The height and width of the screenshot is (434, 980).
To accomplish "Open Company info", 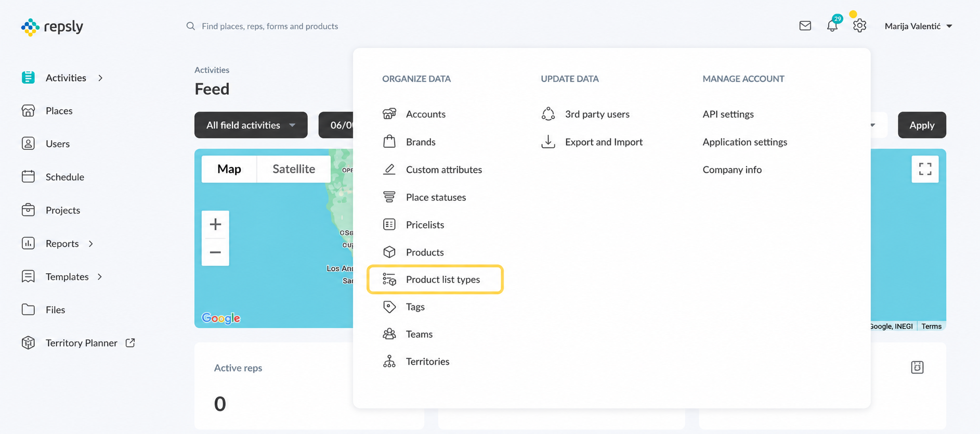I will (x=732, y=169).
